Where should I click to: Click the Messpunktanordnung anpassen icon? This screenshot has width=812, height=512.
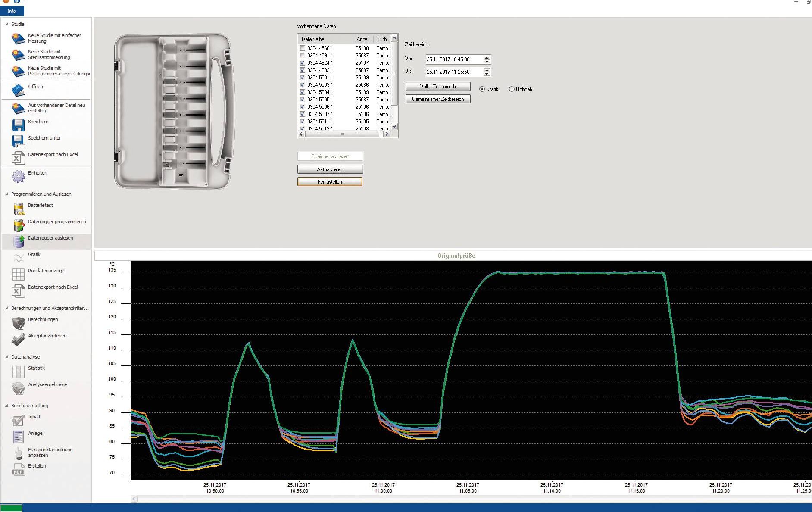[x=19, y=453]
